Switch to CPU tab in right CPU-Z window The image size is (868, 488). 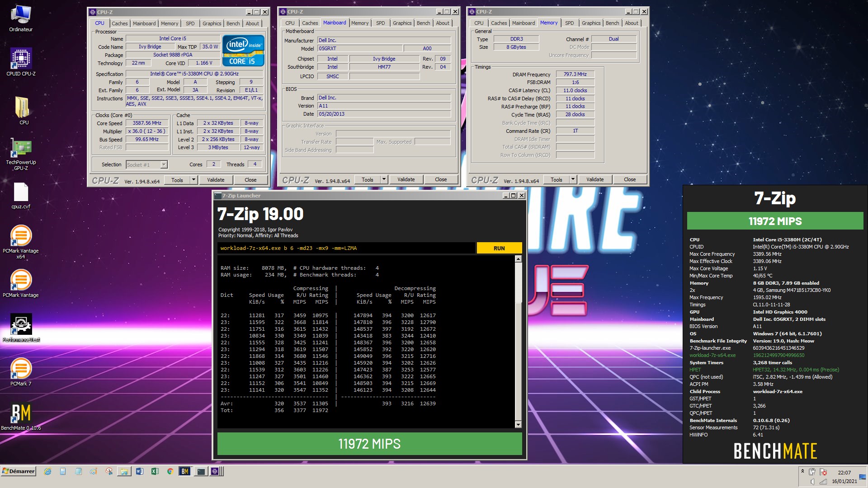[479, 23]
